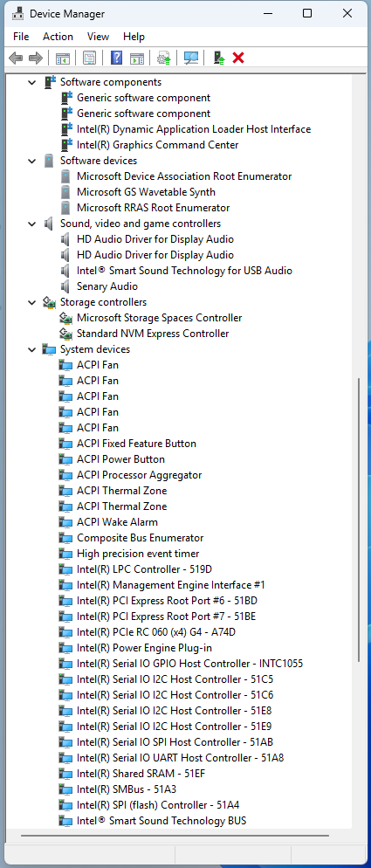This screenshot has width=371, height=868.
Task: Select Microsoft GS Wavetable Synth
Action: click(146, 192)
